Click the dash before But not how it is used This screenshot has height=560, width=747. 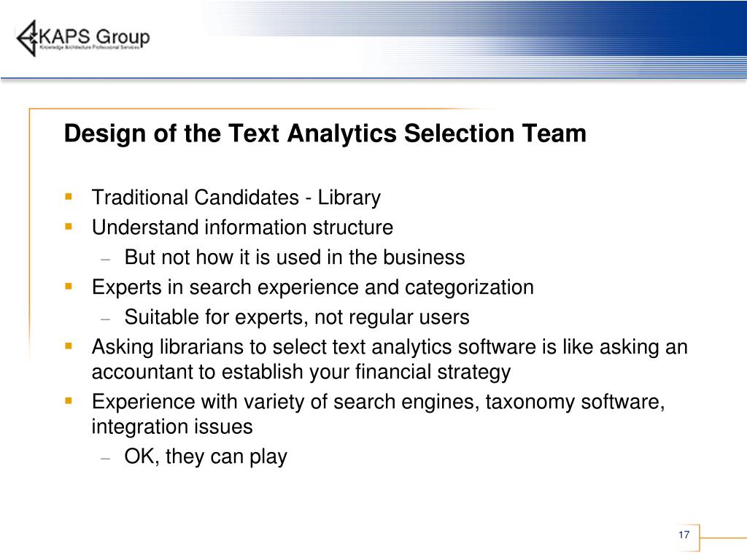[106, 260]
